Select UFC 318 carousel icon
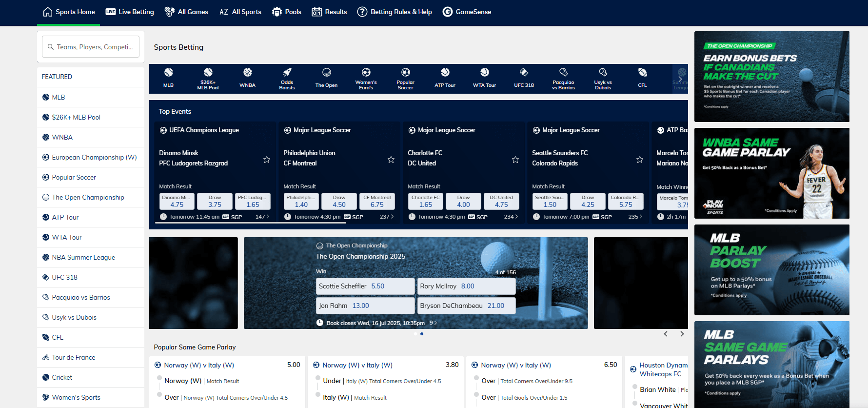 pyautogui.click(x=524, y=73)
